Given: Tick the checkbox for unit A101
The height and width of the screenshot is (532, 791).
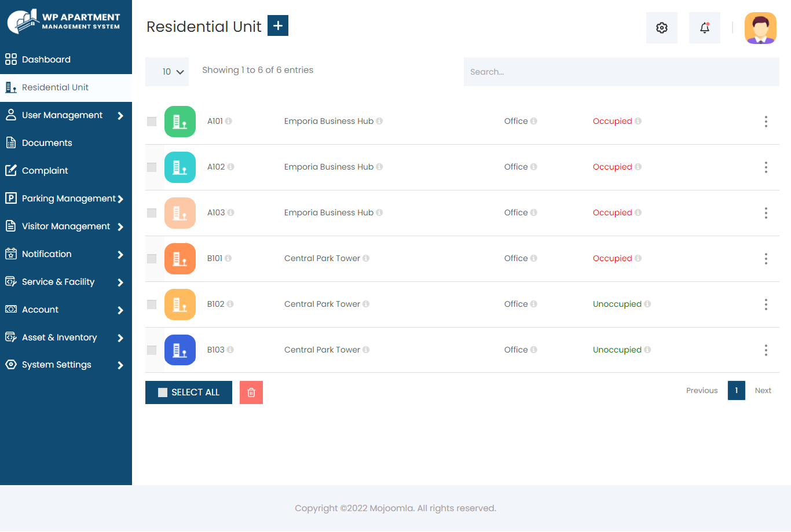Looking at the screenshot, I should 152,122.
